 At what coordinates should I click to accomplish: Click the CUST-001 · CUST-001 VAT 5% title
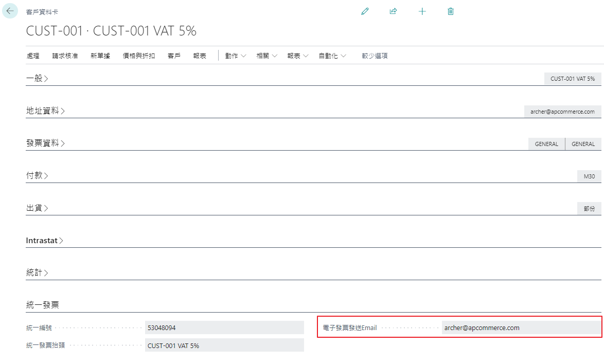[x=111, y=31]
